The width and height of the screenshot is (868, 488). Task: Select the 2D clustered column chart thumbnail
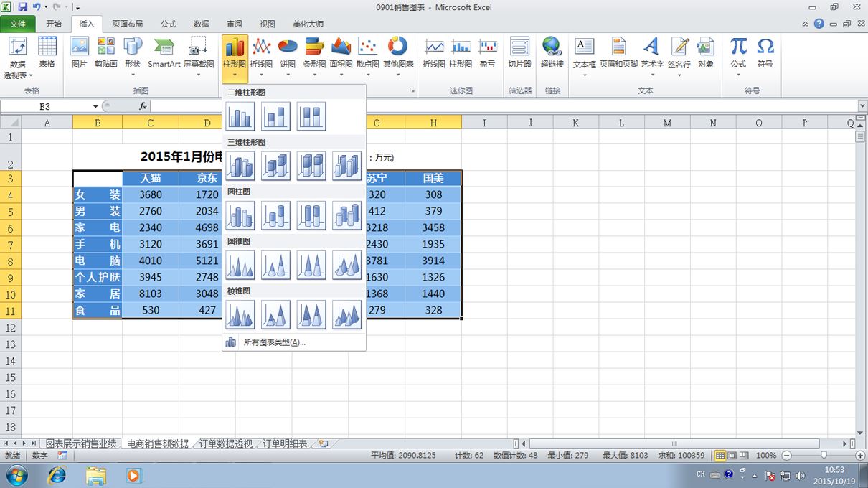point(240,116)
